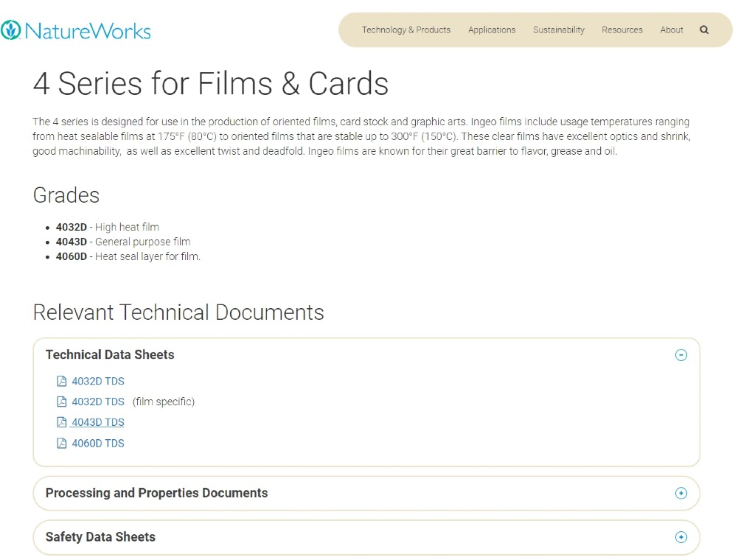Click Processing and Properties Documents heading
Image resolution: width=755 pixels, height=560 pixels.
156,493
